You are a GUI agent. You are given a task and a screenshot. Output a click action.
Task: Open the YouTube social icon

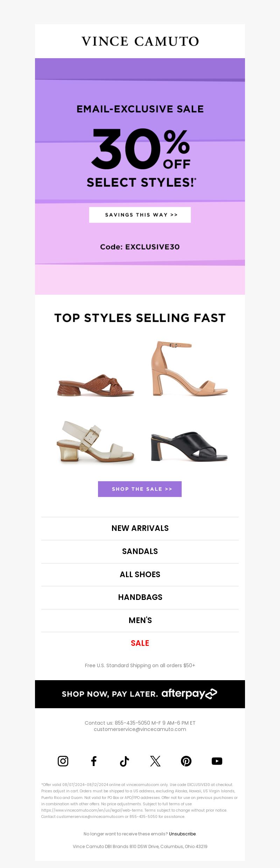pyautogui.click(x=217, y=761)
